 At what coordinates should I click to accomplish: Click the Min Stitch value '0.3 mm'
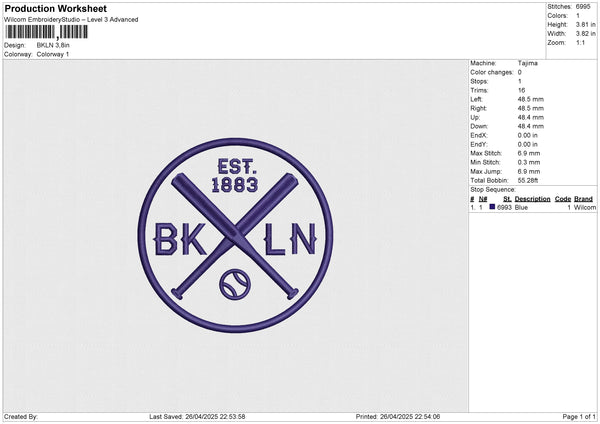point(529,163)
